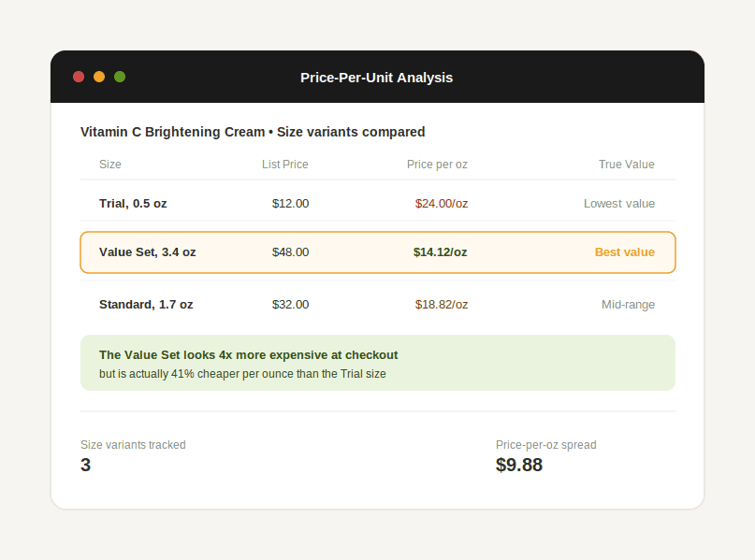Click the red close window dot
Screen dimensions: 755x560
click(79, 77)
